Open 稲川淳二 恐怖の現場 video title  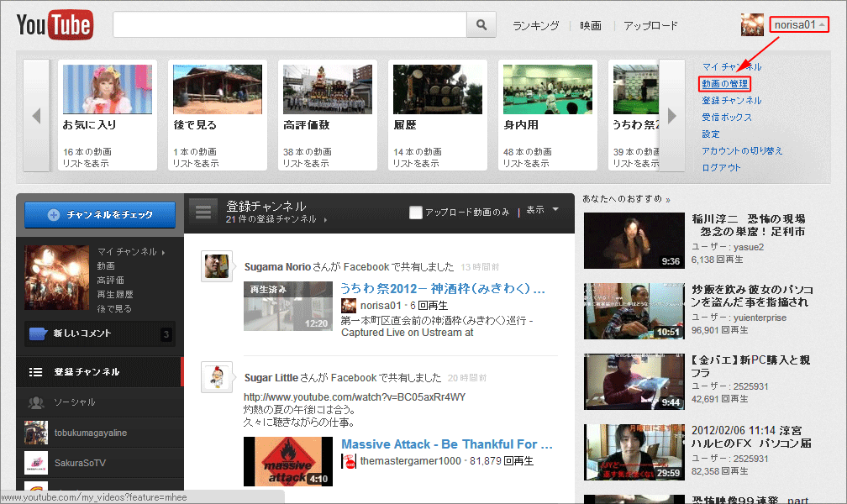[749, 225]
